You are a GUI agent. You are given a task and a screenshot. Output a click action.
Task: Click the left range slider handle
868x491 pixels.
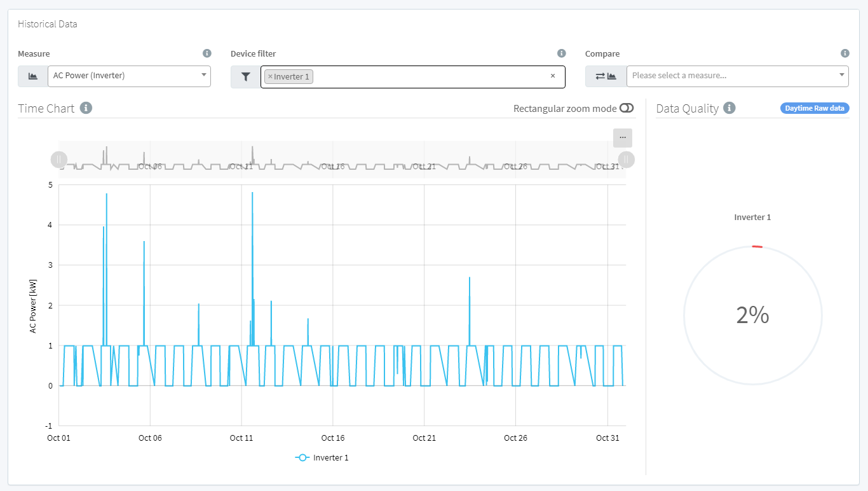pos(58,159)
